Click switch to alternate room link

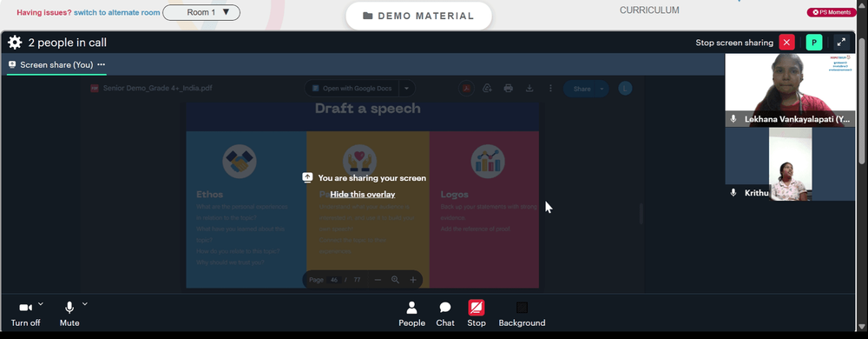pyautogui.click(x=117, y=12)
